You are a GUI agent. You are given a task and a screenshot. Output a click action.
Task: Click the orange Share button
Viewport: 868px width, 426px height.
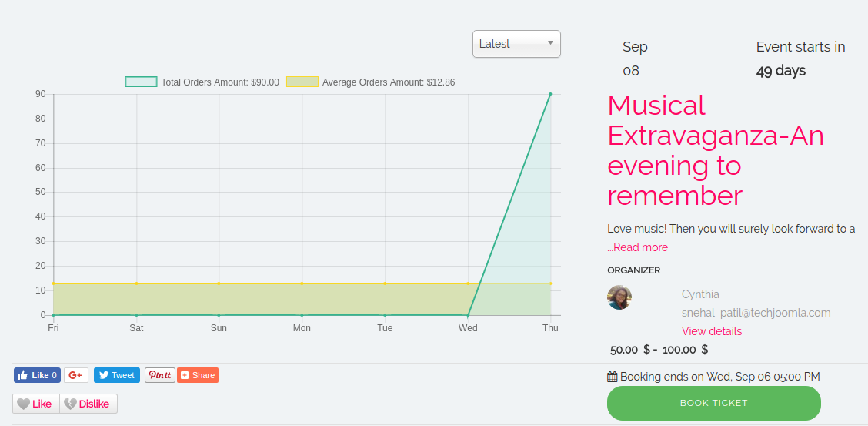(x=198, y=375)
